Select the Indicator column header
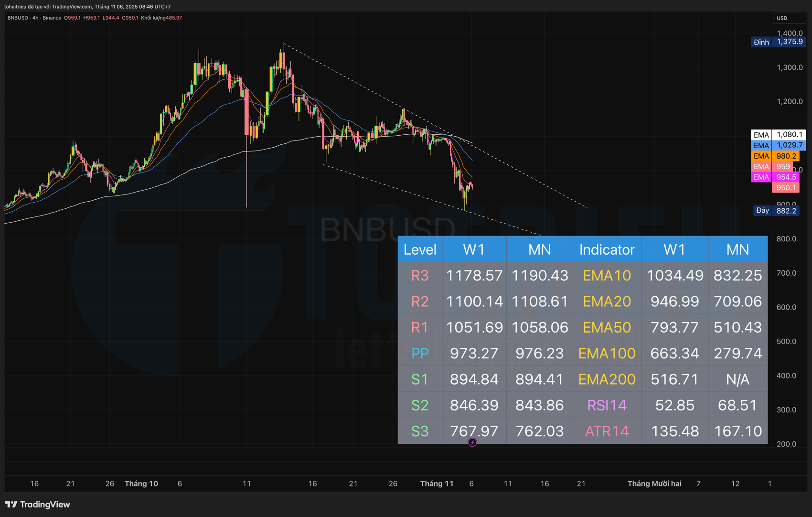Viewport: 812px width, 517px height. coord(607,249)
